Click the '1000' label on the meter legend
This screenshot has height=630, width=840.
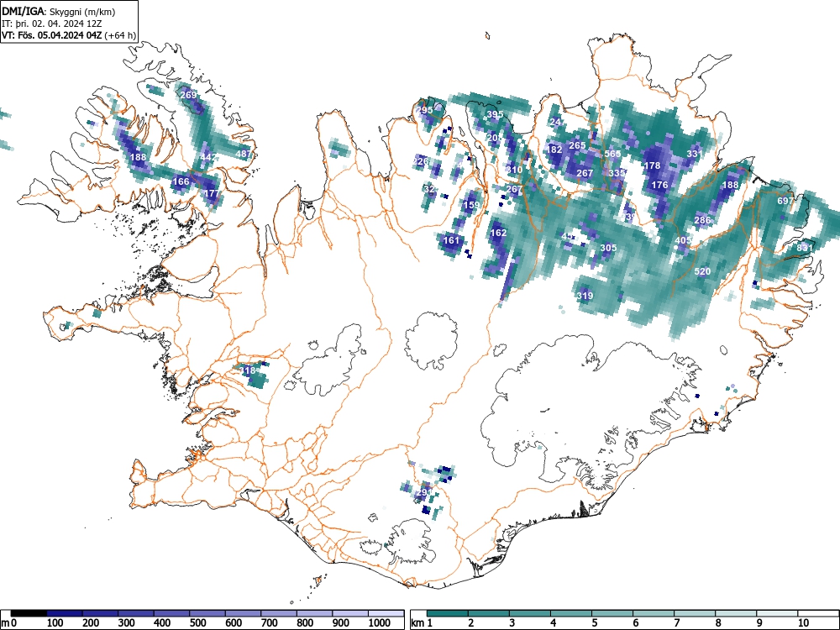click(380, 623)
